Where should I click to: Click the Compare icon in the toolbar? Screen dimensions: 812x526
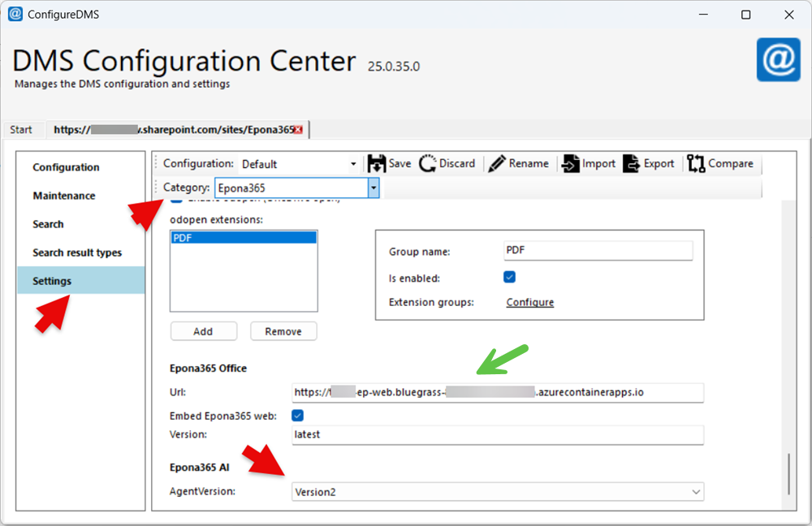(696, 164)
